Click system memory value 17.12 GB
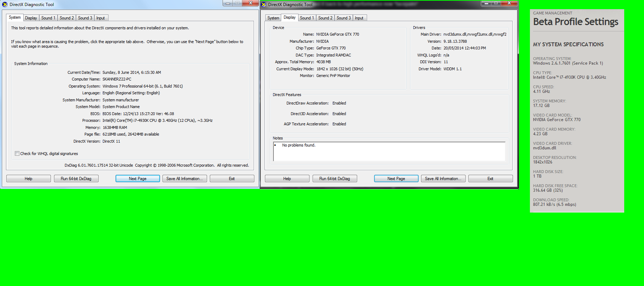The image size is (644, 286). pyautogui.click(x=541, y=106)
